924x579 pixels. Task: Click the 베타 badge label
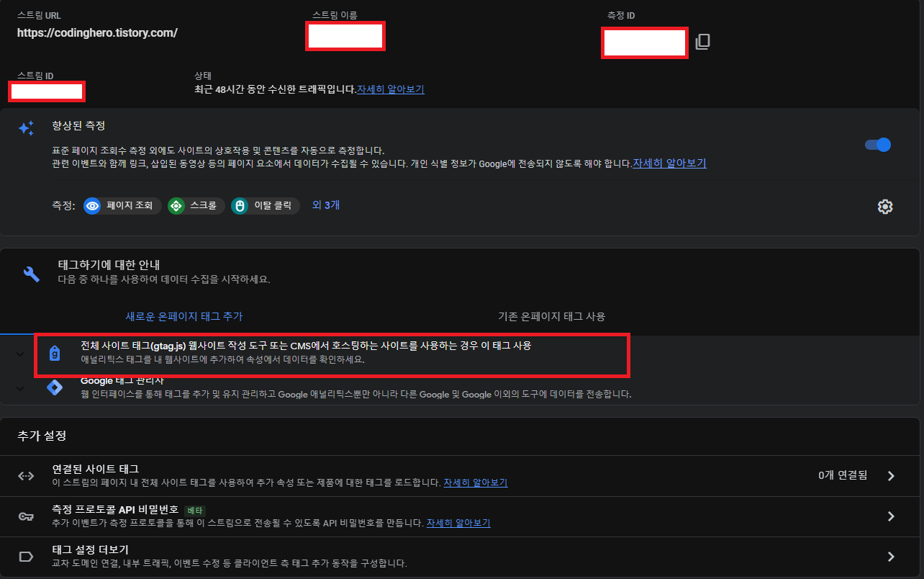coord(195,510)
